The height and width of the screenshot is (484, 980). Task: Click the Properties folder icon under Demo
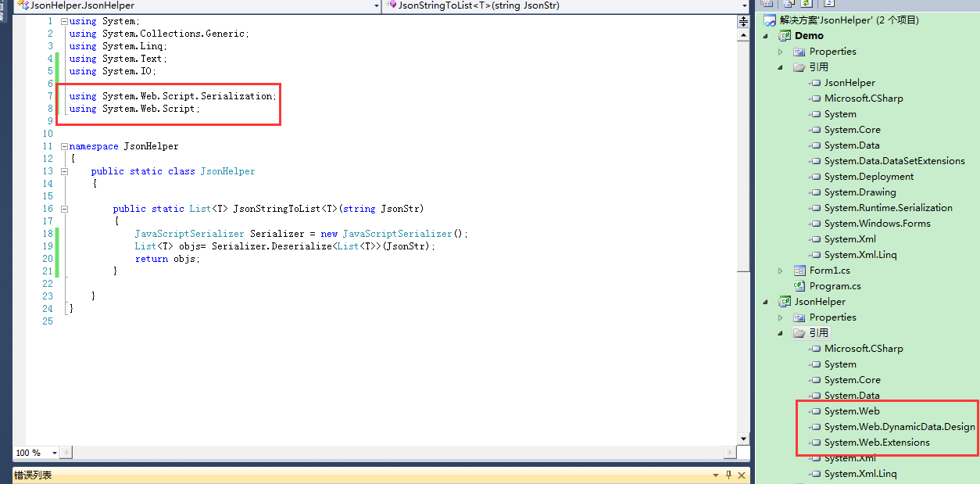799,52
